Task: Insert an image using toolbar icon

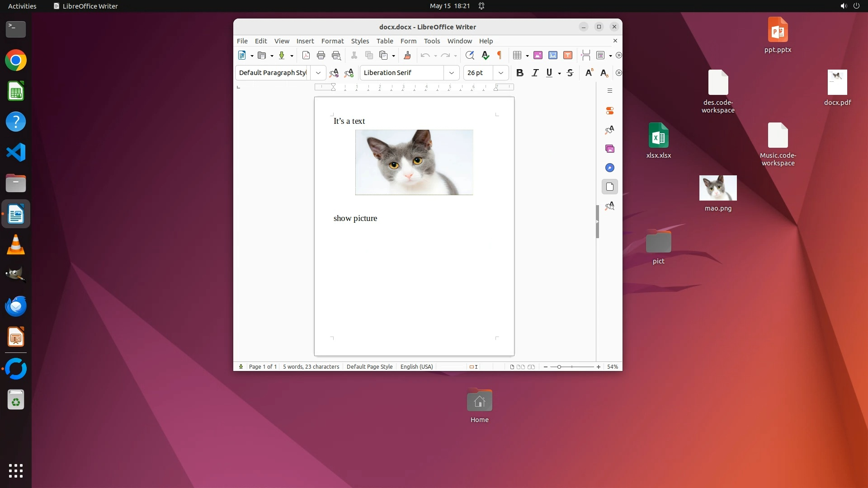Action: 538,55
